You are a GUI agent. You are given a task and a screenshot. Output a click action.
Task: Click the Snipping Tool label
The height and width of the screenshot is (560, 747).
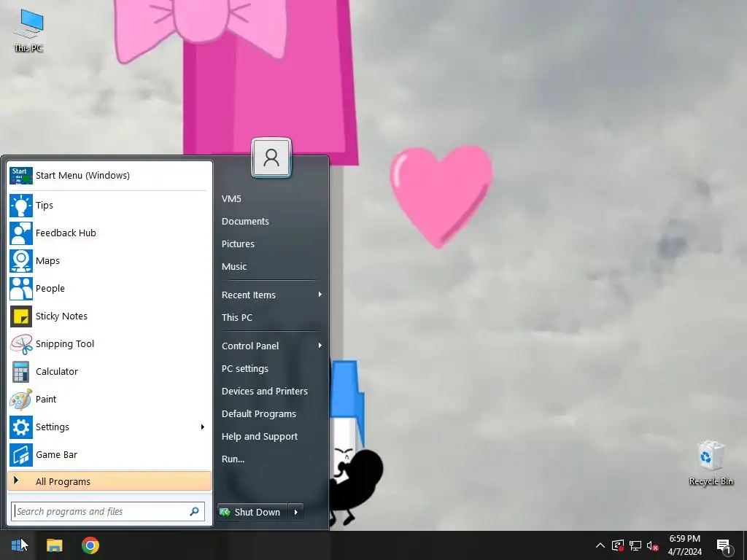point(65,344)
